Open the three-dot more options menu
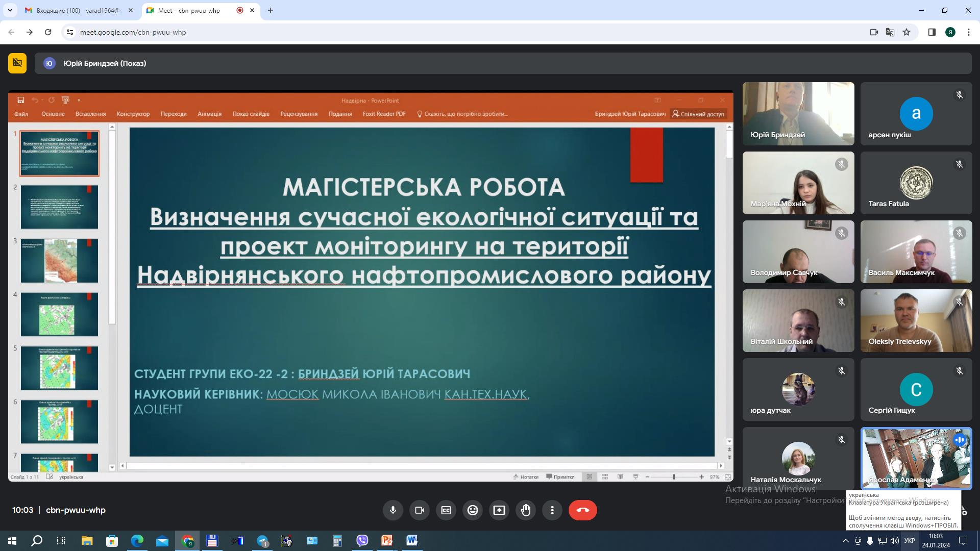980x551 pixels. click(552, 510)
